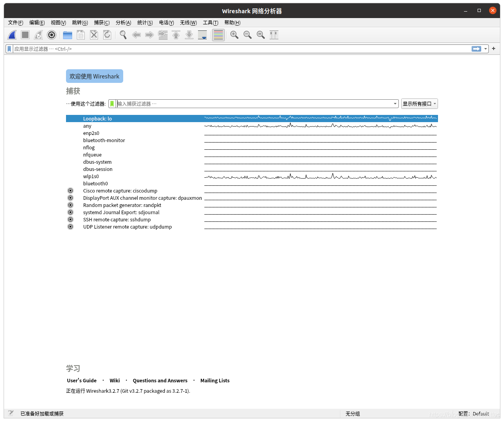The width and height of the screenshot is (504, 422).
Task: Open settings gear for sdjournal export
Action: click(x=70, y=212)
